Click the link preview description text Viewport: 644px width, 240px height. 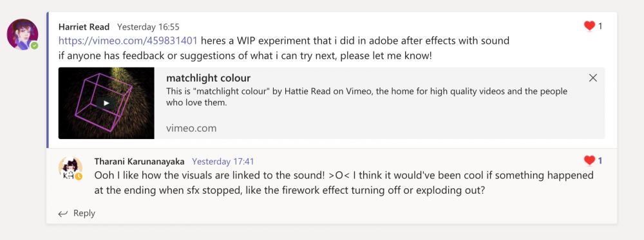[366, 97]
